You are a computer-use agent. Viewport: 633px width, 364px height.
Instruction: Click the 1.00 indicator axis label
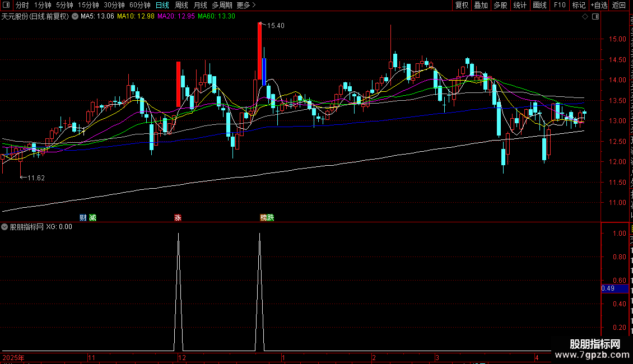620,234
